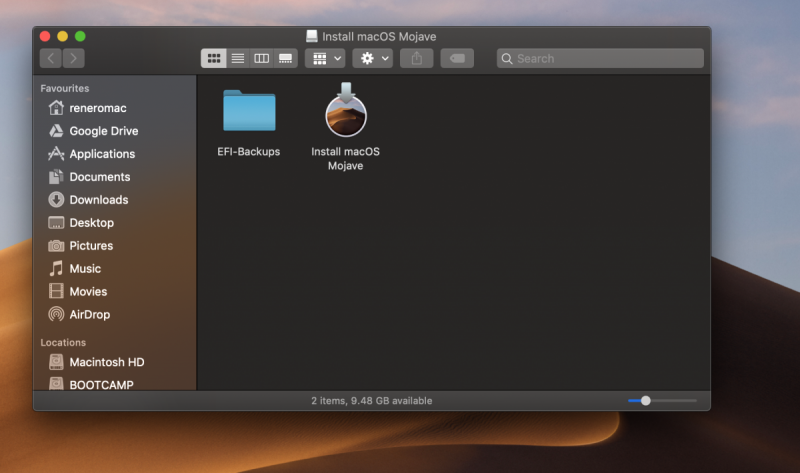Select the Install macOS Mojave installer icon
The image size is (800, 473).
(346, 110)
